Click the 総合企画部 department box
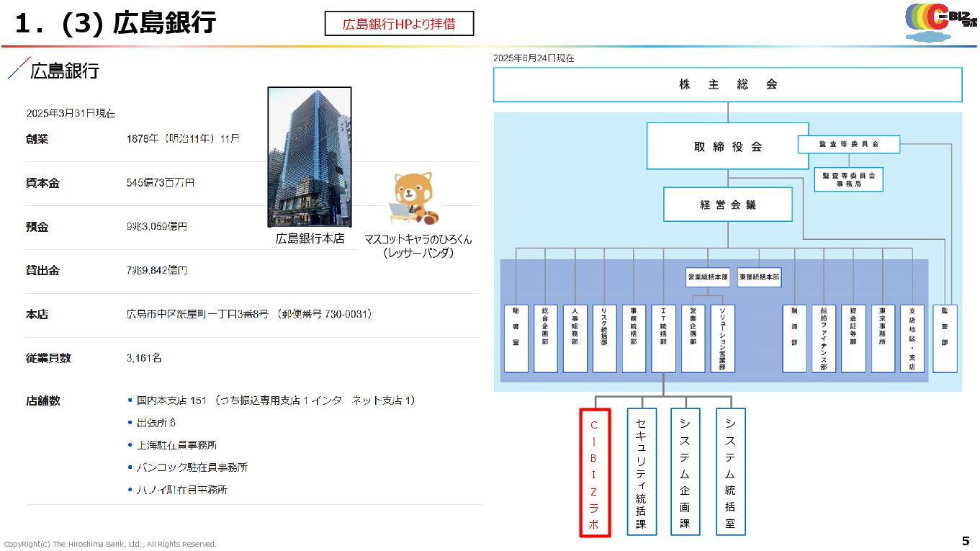 click(545, 339)
